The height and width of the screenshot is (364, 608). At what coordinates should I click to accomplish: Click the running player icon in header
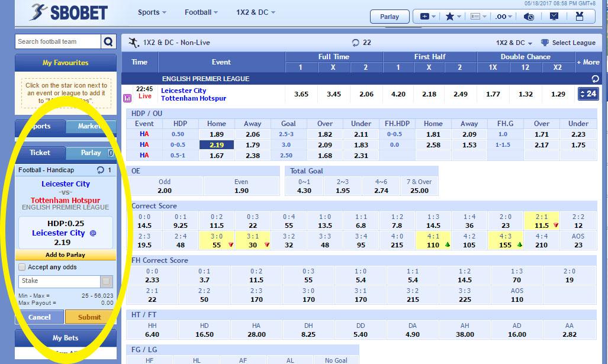[x=134, y=42]
